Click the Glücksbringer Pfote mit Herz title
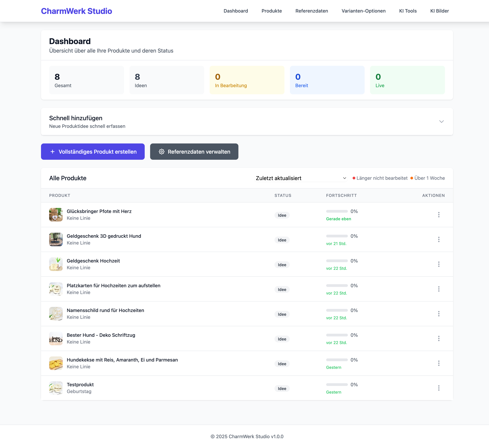Viewport: 489px width, 448px height. coord(99,211)
